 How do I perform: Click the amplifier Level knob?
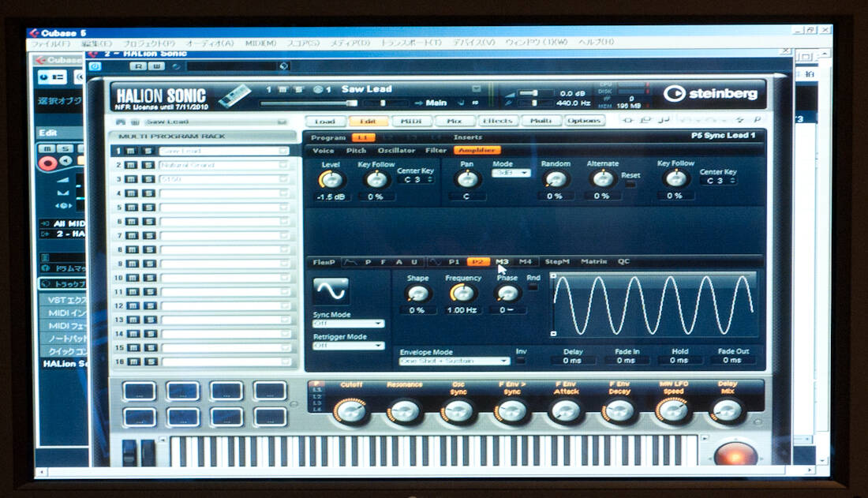click(x=331, y=179)
